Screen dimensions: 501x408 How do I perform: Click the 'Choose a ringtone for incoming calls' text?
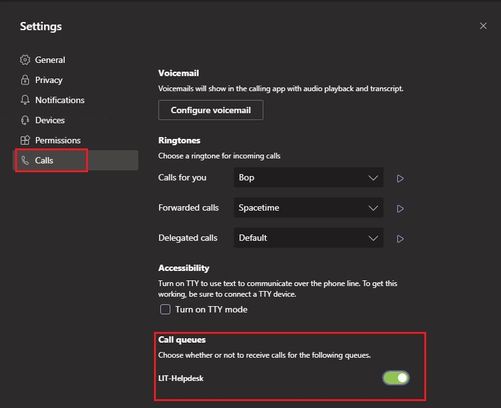(219, 156)
